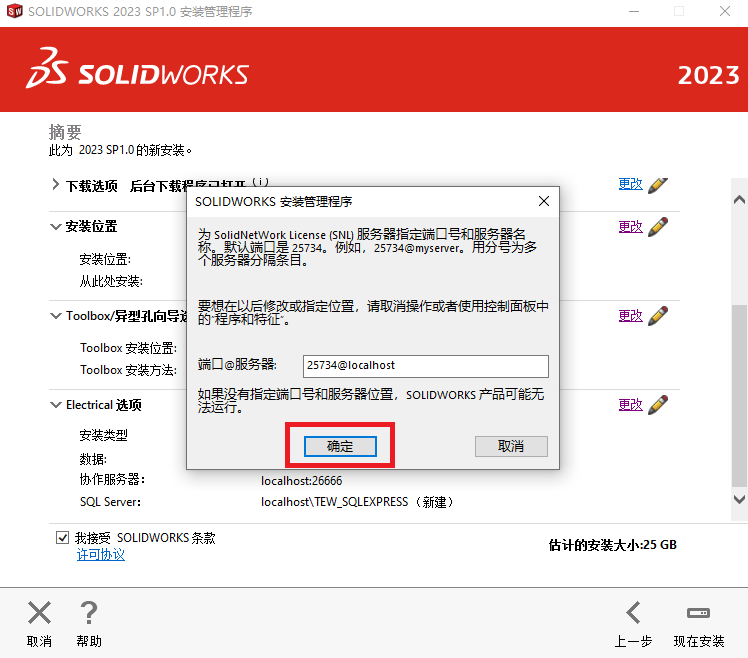Click the summary scrollbar up arrow
This screenshot has width=748, height=658.
point(739,200)
